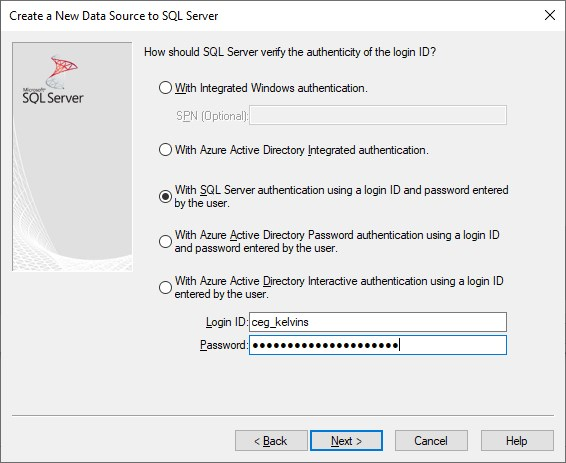The height and width of the screenshot is (463, 566).
Task: Return with the Back button
Action: pyautogui.click(x=271, y=441)
